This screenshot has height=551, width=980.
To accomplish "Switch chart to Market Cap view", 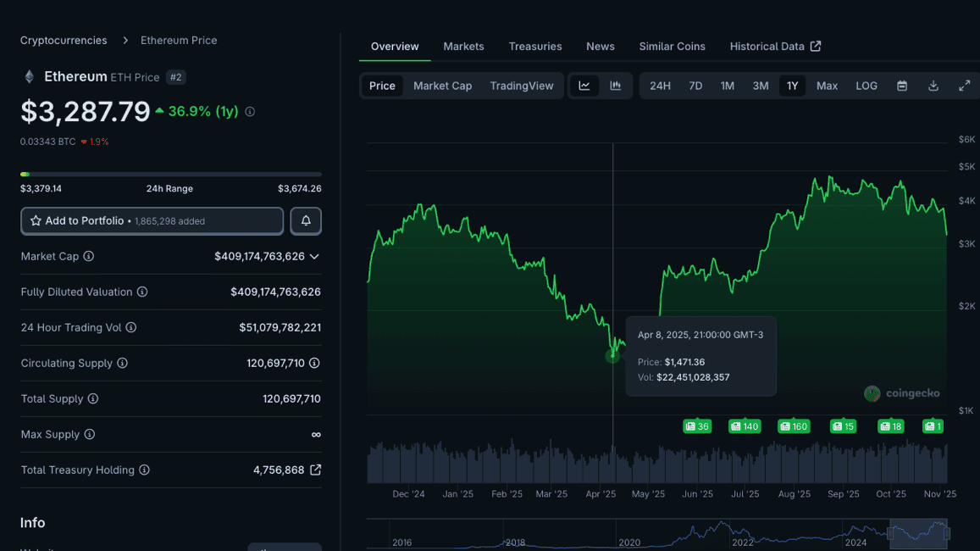I will click(x=442, y=86).
